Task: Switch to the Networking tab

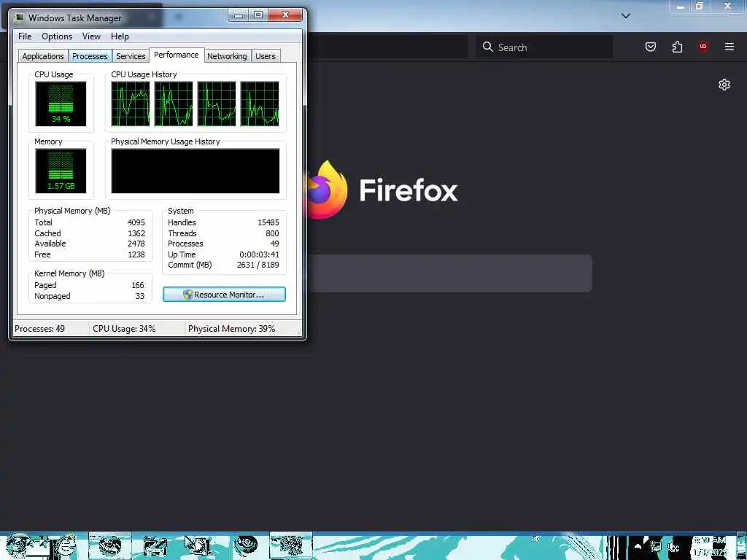Action: [227, 56]
